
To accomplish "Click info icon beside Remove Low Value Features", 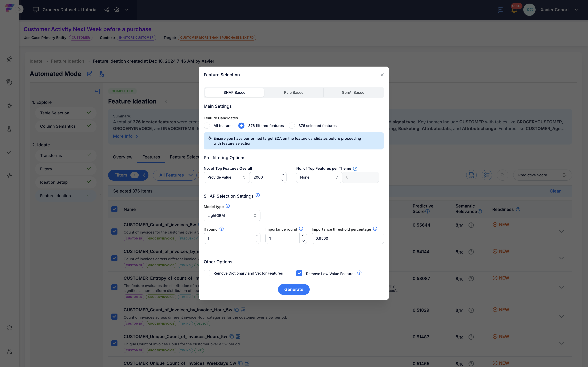I will coord(359,273).
